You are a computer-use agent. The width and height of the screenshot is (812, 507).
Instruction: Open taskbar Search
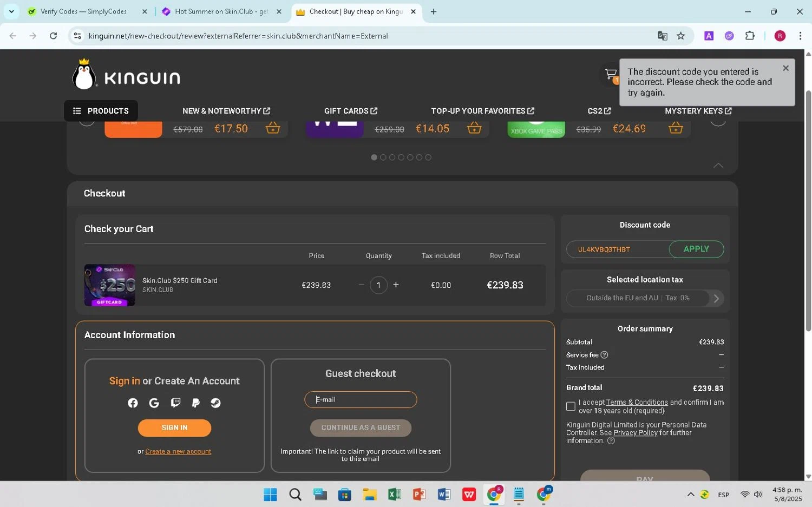[295, 494]
